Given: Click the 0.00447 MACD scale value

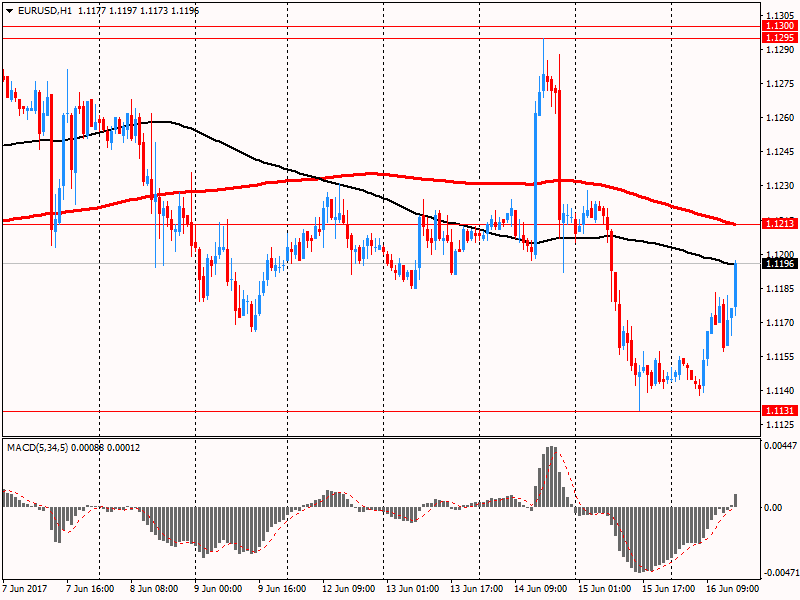Looking at the screenshot, I should (780, 445).
